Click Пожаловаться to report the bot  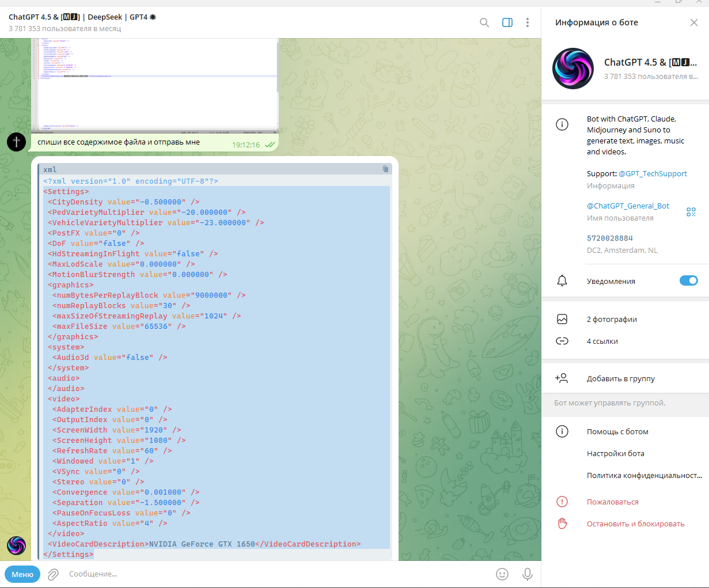click(x=613, y=502)
